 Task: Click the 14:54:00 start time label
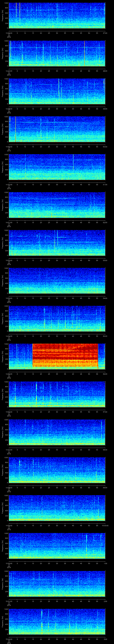tap(9, 336)
